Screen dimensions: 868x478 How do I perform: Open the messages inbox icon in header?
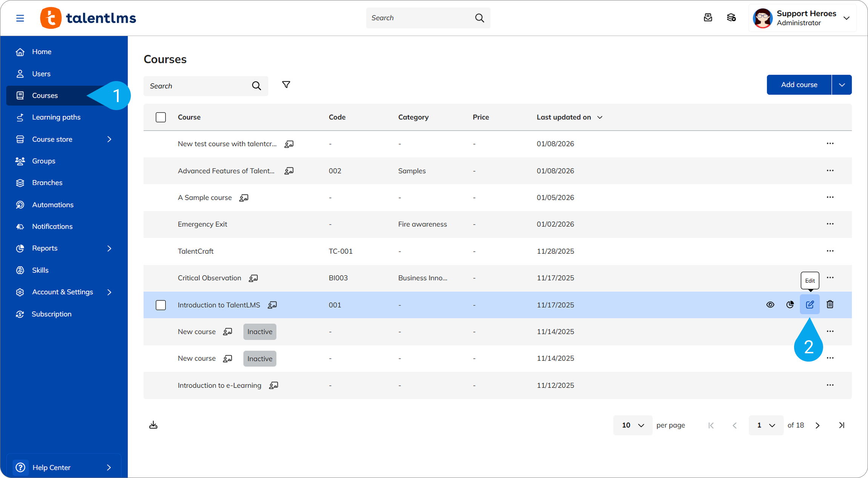click(708, 18)
